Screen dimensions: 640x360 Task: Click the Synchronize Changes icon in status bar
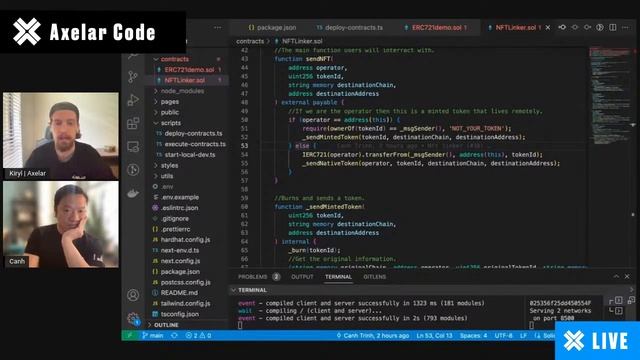[174, 336]
